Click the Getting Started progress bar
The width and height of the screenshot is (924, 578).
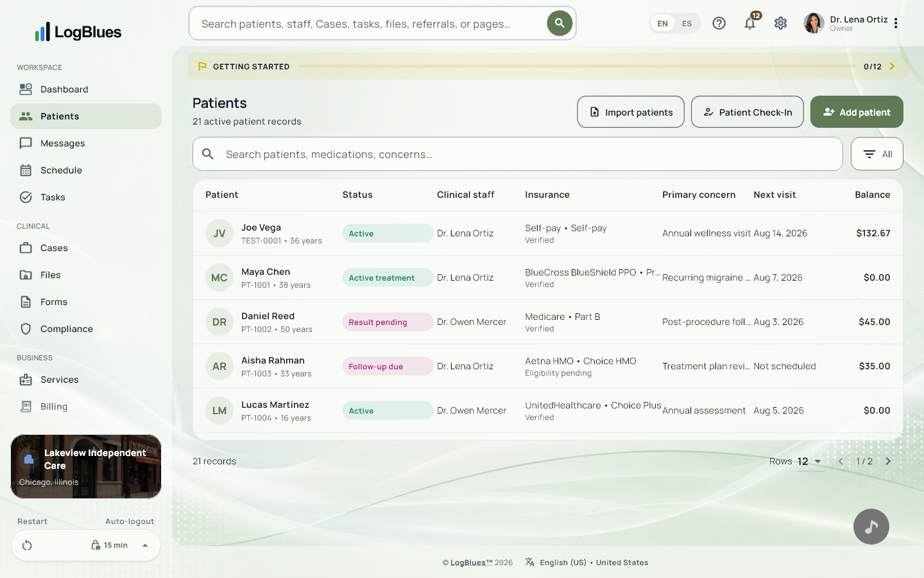click(x=577, y=66)
